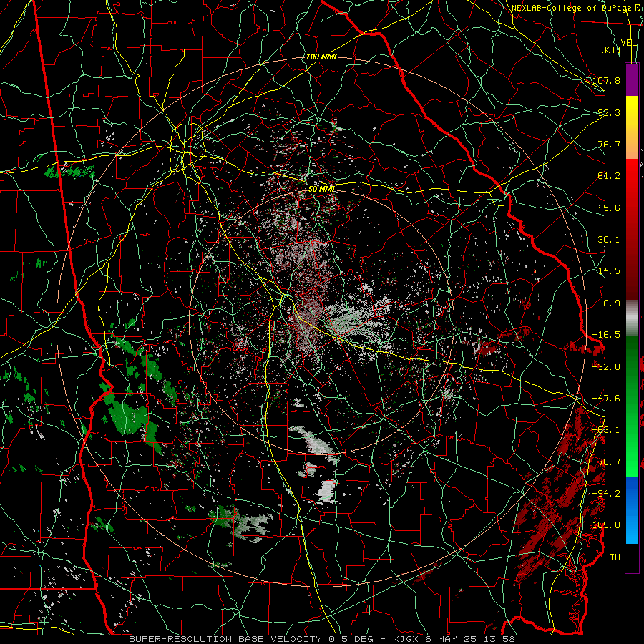The width and height of the screenshot is (644, 644).
Task: Click the -32.0 value on velocity scale
Action: click(607, 367)
